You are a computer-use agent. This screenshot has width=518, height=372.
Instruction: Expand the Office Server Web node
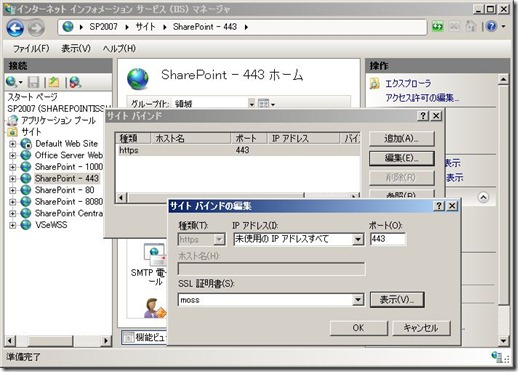(x=12, y=155)
